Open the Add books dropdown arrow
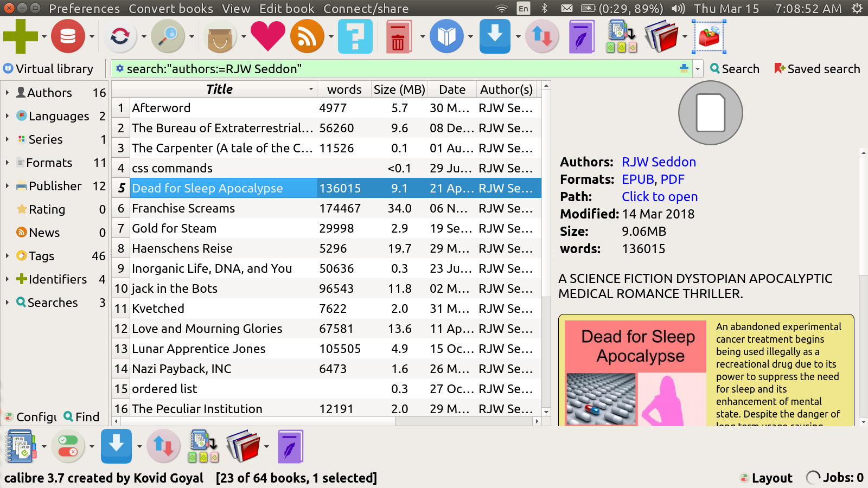 pos(44,37)
